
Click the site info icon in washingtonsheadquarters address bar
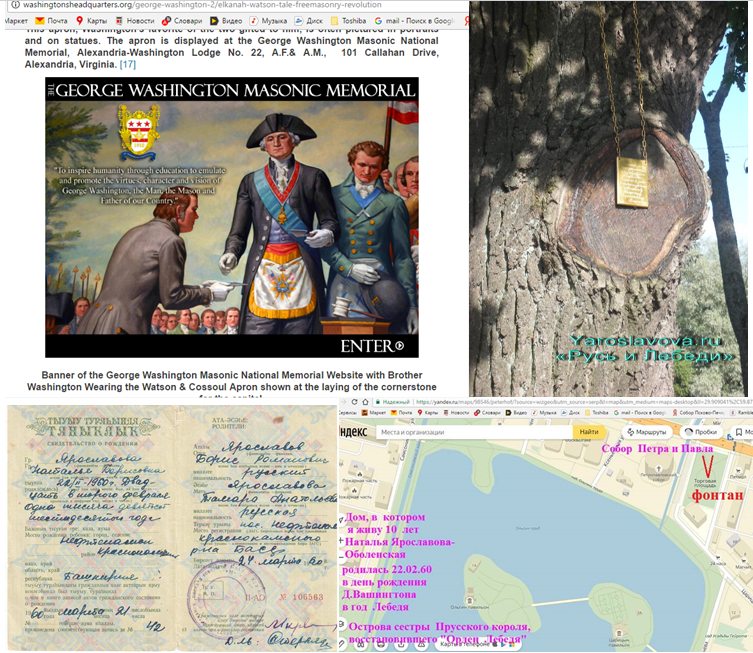(x=15, y=5)
